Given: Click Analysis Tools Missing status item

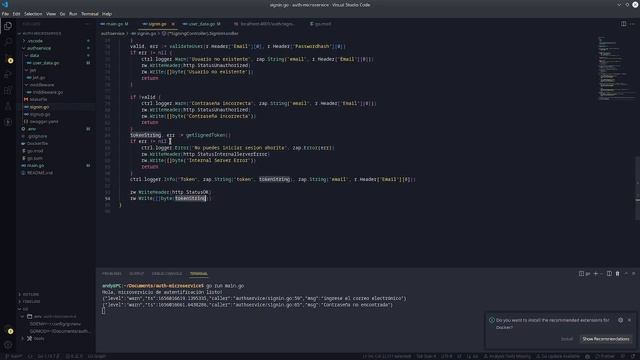Looking at the screenshot, I should click(x=506, y=356).
